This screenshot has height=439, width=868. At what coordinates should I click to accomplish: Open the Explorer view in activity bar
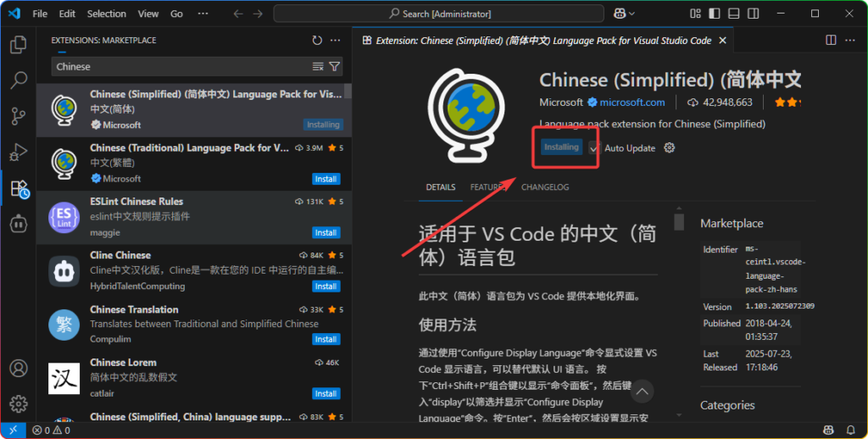click(x=19, y=44)
